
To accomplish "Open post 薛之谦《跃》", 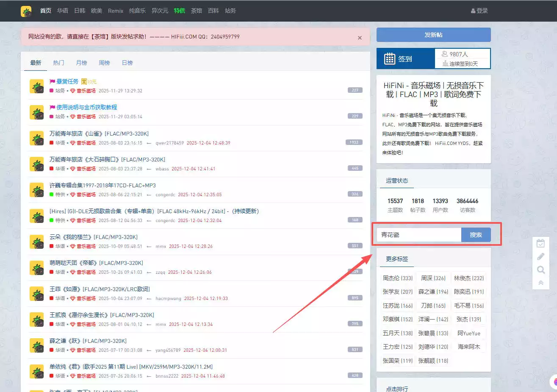I will [x=88, y=341].
